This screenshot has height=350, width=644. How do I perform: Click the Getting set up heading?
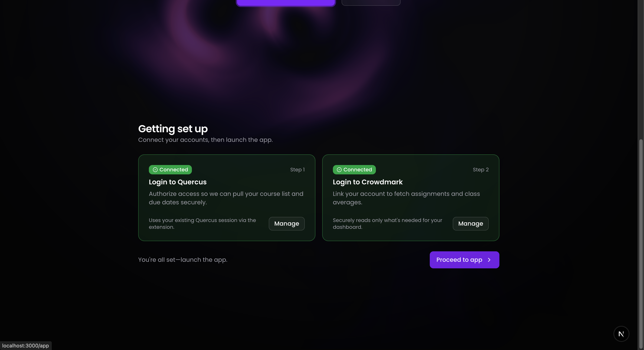tap(173, 129)
